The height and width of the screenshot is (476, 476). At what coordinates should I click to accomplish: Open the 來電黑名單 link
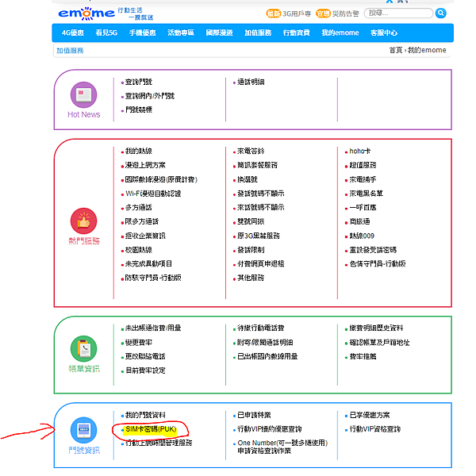(x=366, y=194)
